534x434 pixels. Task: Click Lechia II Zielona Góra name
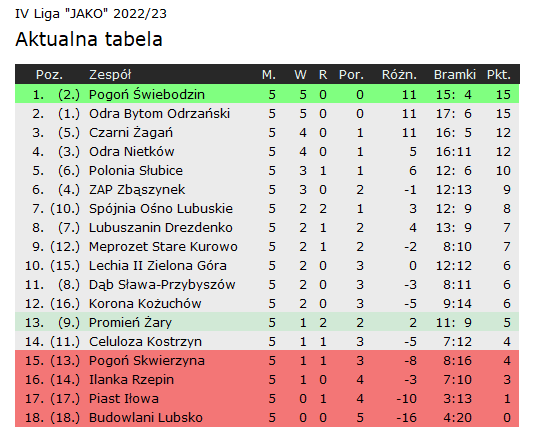158,266
